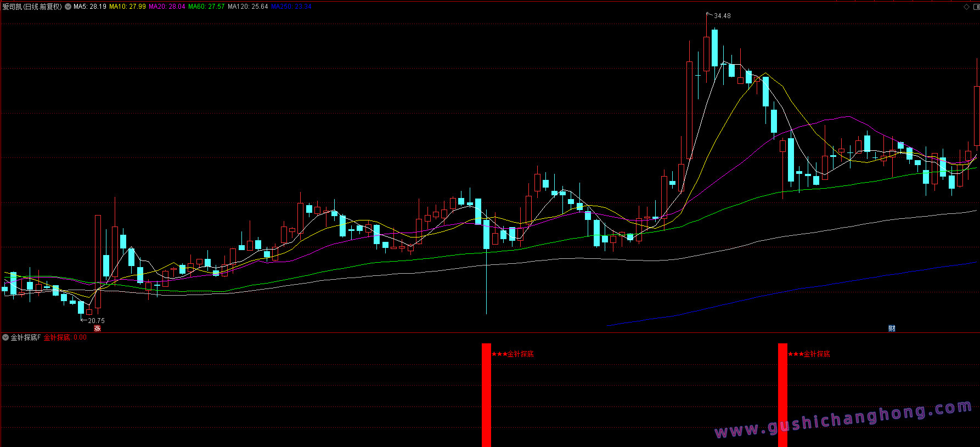The image size is (980, 447).
Task: Click the 20.75 low price label
Action: pyautogui.click(x=96, y=321)
